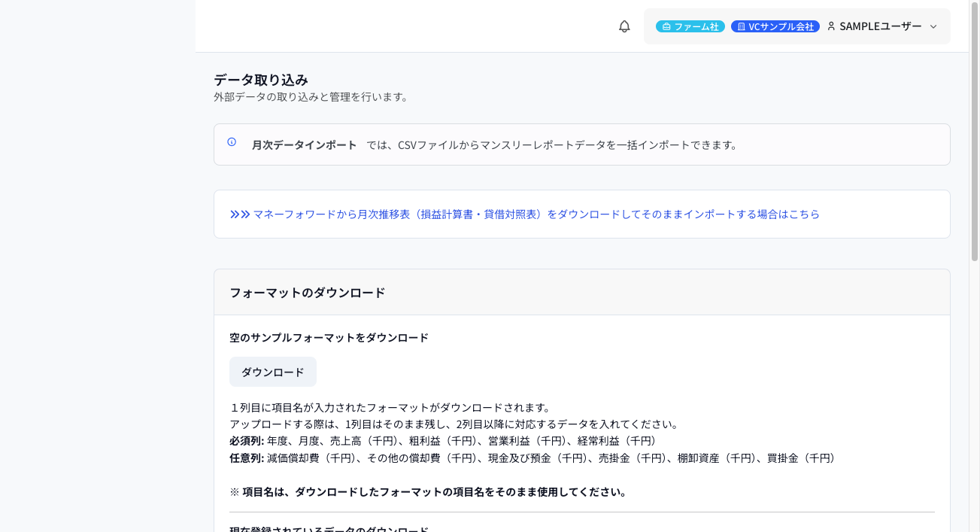Open the SAMPLEユーザー user menu
Image resolution: width=980 pixels, height=532 pixels.
[881, 26]
